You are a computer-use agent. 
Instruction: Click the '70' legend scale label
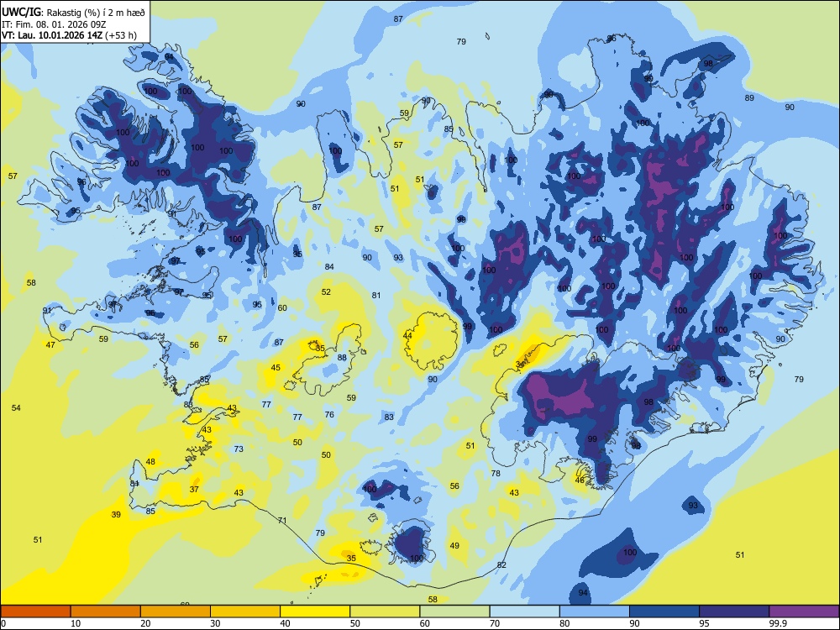pyautogui.click(x=495, y=623)
